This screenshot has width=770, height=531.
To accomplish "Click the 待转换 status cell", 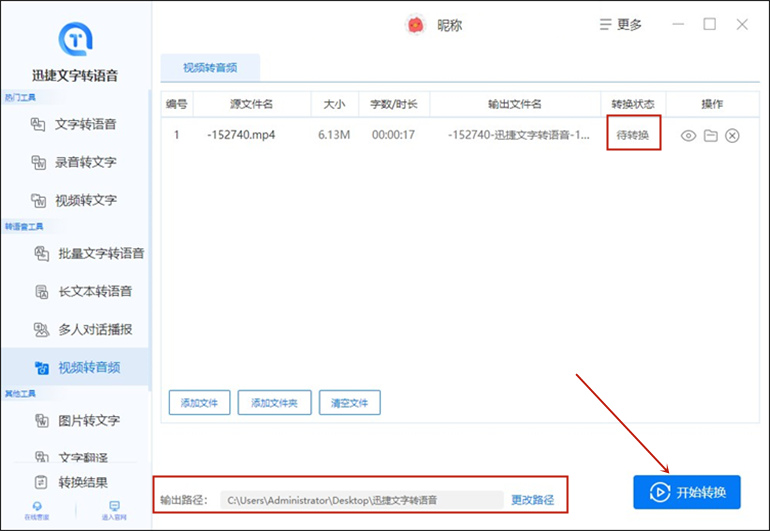I will [x=633, y=135].
